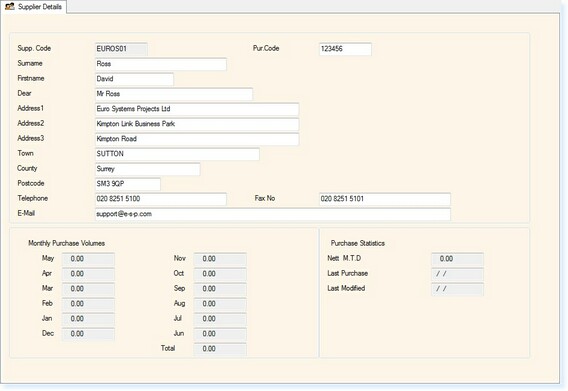Focus the County field with Surrey
This screenshot has width=568, height=391.
pyautogui.click(x=147, y=169)
